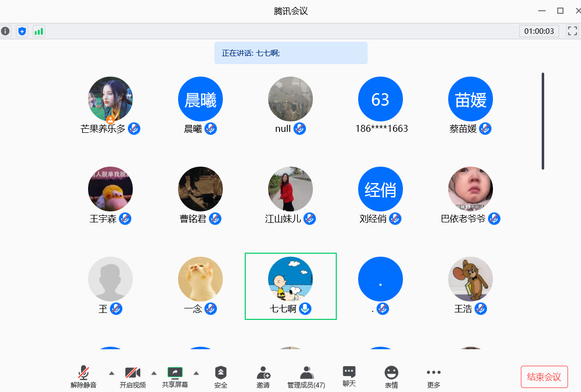Open Manage Members (管理成员) panel

(306, 377)
